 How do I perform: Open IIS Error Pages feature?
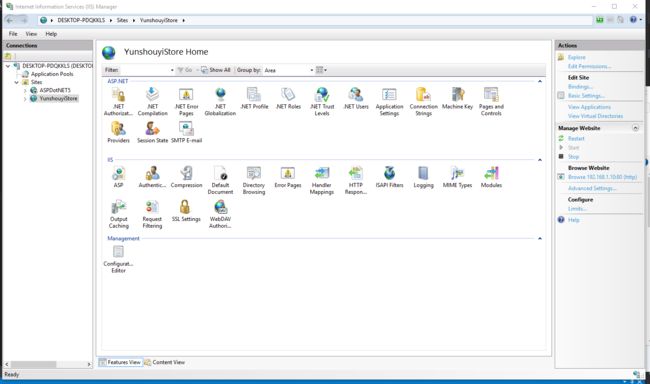(x=288, y=177)
